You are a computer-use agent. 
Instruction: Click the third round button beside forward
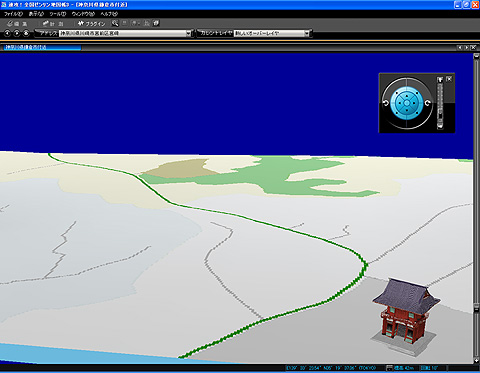click(x=26, y=33)
